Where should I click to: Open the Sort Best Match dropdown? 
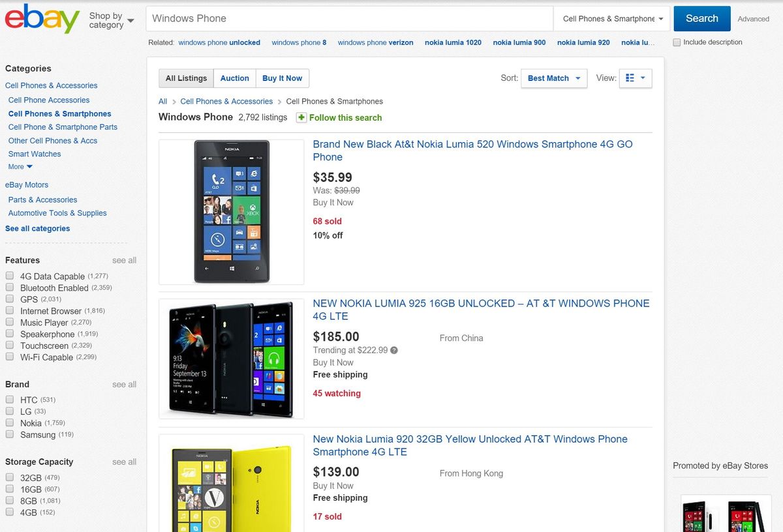tap(553, 78)
